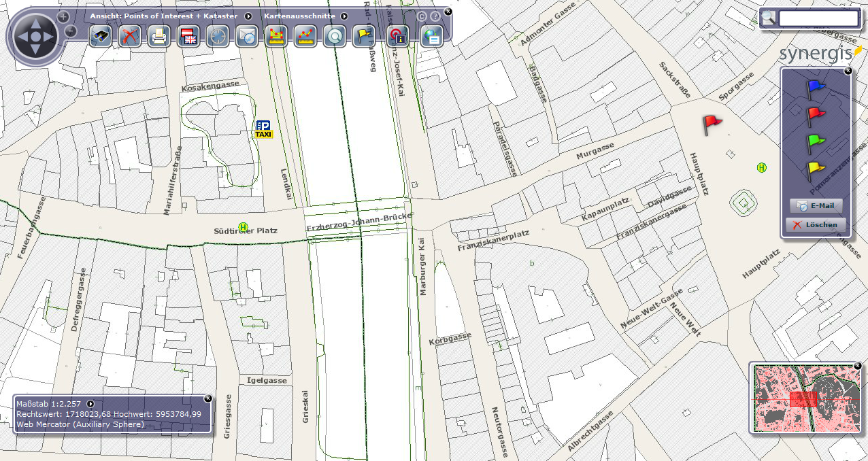The height and width of the screenshot is (461, 868).
Task: Open the print map tool
Action: click(x=159, y=37)
